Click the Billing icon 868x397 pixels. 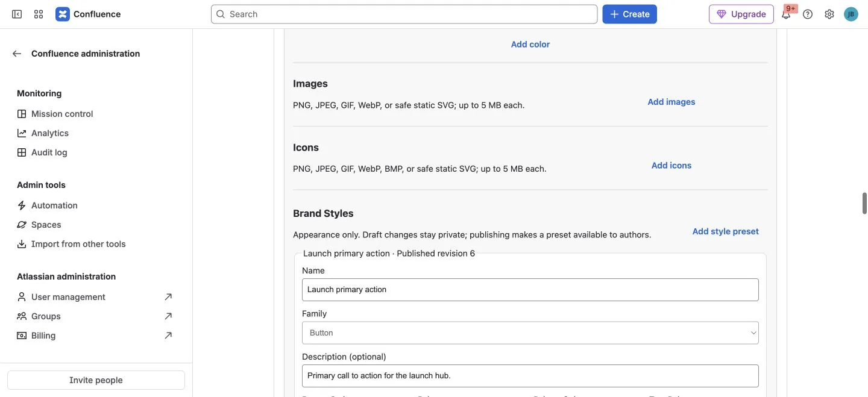(22, 336)
